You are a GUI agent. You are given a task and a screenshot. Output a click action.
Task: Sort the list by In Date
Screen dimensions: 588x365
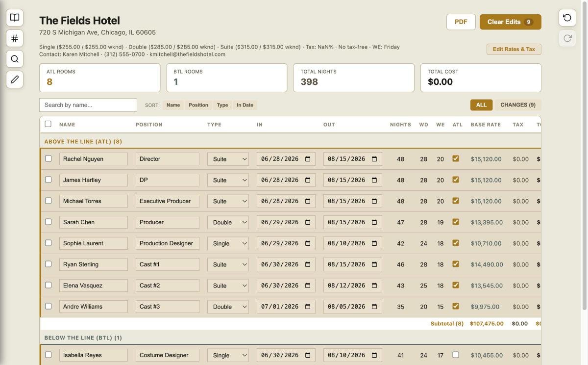click(245, 105)
